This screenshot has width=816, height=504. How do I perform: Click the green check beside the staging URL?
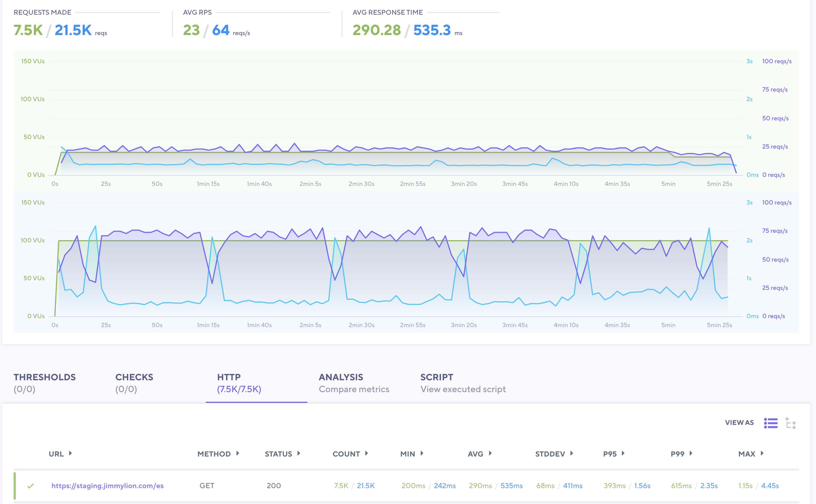[31, 486]
